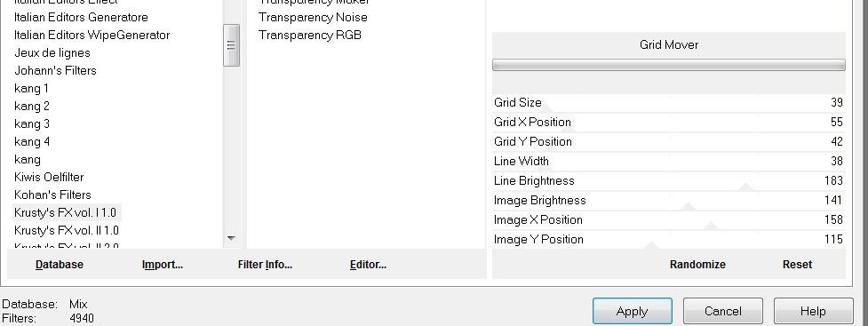Click the Import... button
Screen dimensions: 868x326
tap(163, 265)
